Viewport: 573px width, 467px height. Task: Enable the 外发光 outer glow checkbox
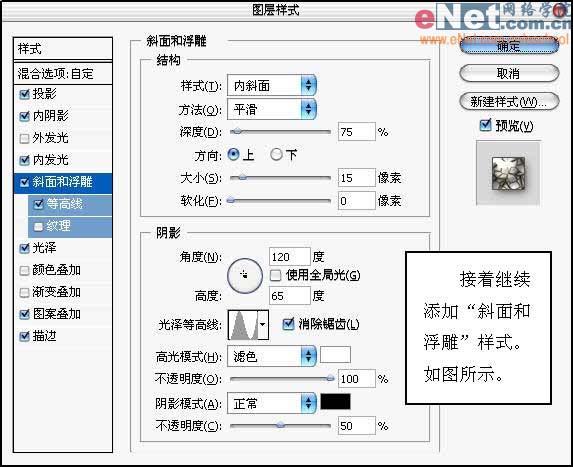(x=24, y=138)
